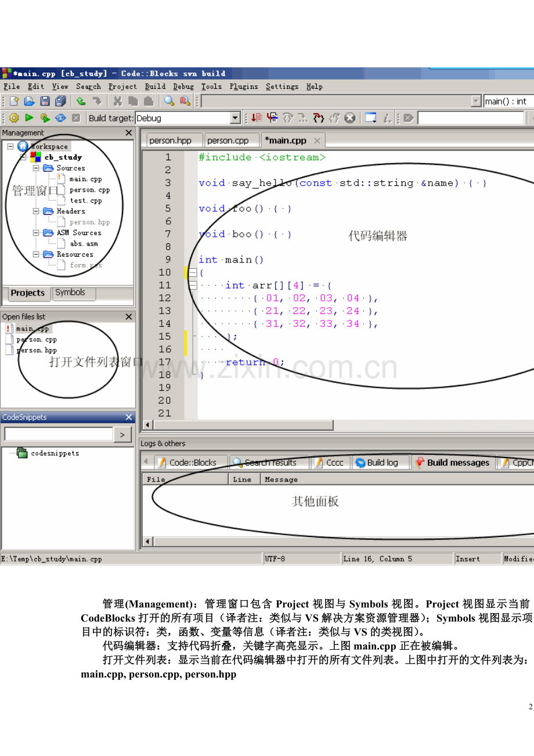
Task: Open Replace with the R magnifier icon
Action: coord(185,101)
